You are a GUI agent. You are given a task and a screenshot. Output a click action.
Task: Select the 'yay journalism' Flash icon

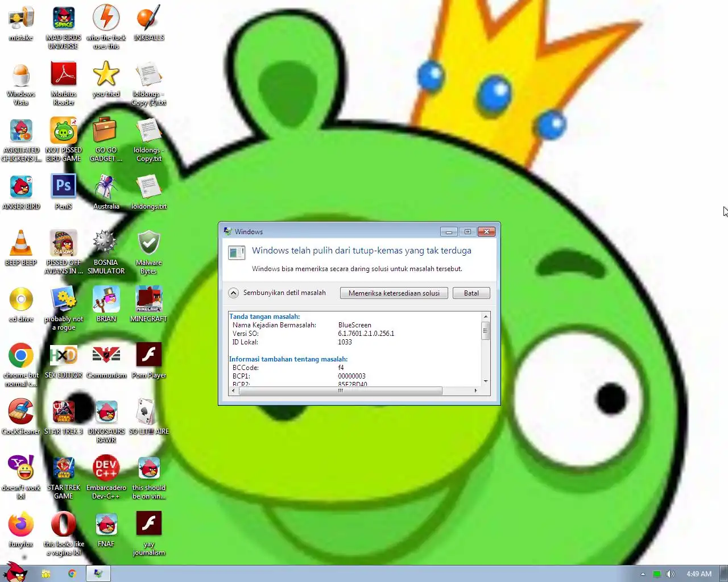149,533
